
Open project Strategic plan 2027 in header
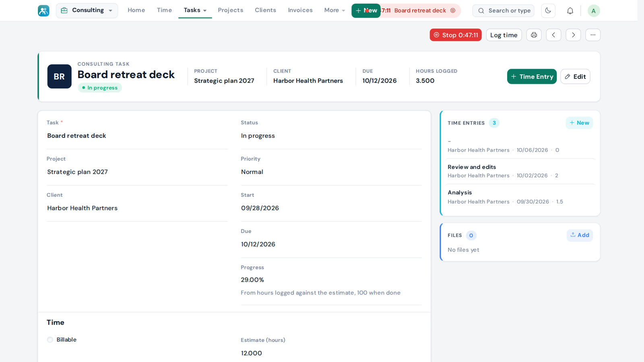click(x=224, y=81)
